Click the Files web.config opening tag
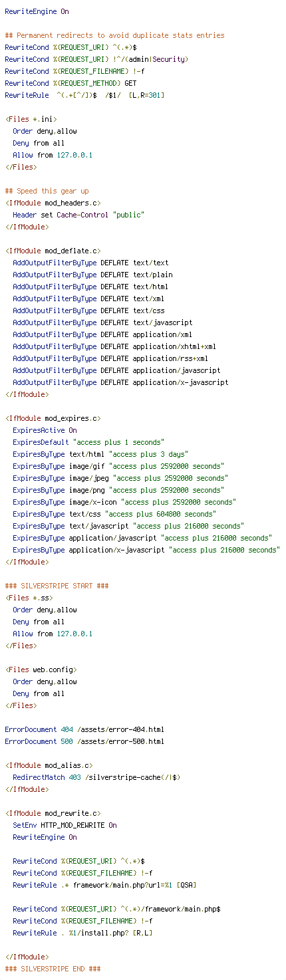This screenshot has width=286, height=980. [x=41, y=670]
